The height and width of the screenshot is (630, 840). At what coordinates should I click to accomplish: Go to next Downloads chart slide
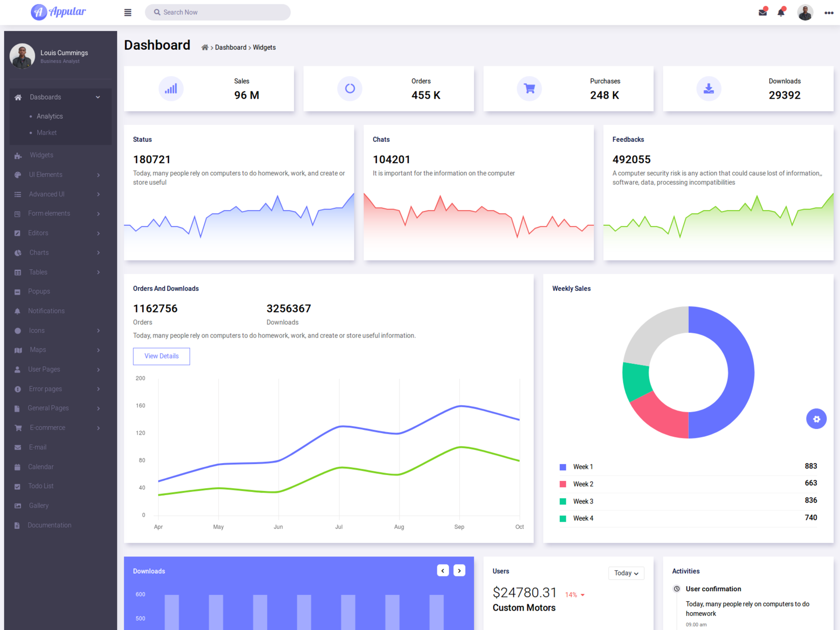point(459,571)
